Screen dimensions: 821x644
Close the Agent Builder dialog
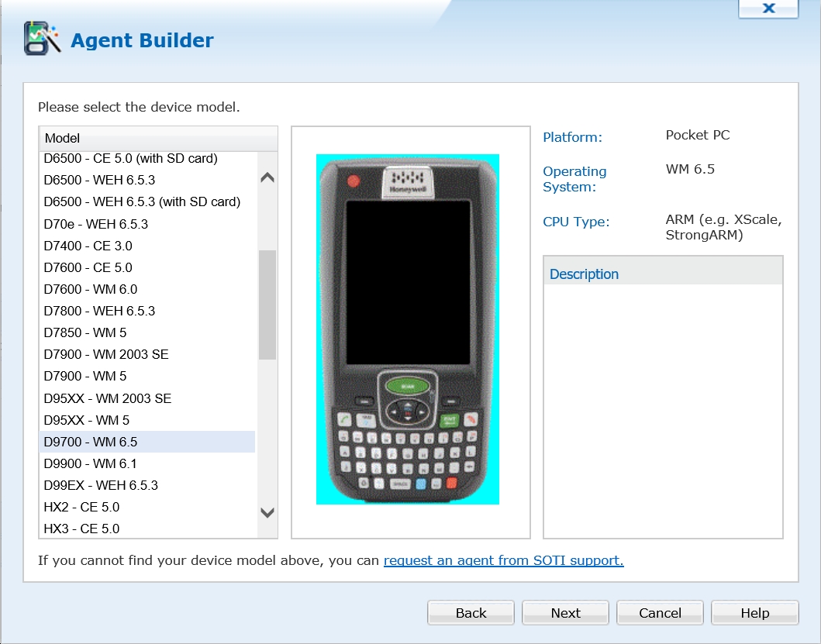(768, 9)
